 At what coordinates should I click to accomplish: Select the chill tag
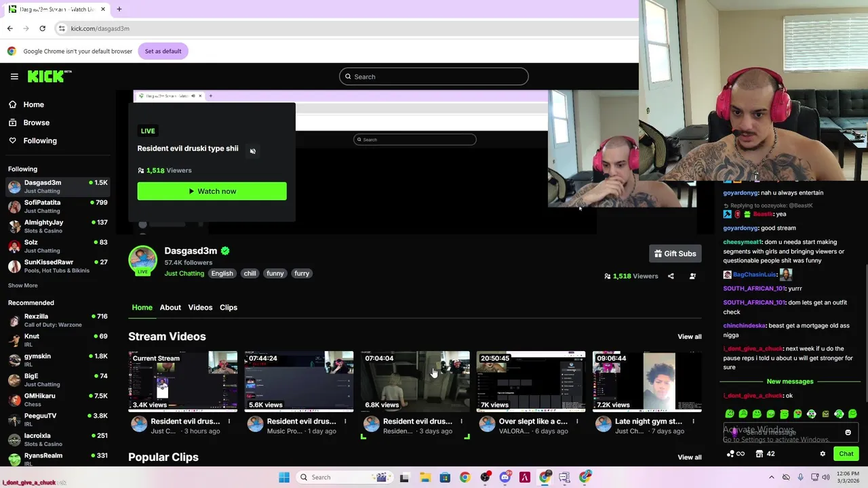[250, 274]
